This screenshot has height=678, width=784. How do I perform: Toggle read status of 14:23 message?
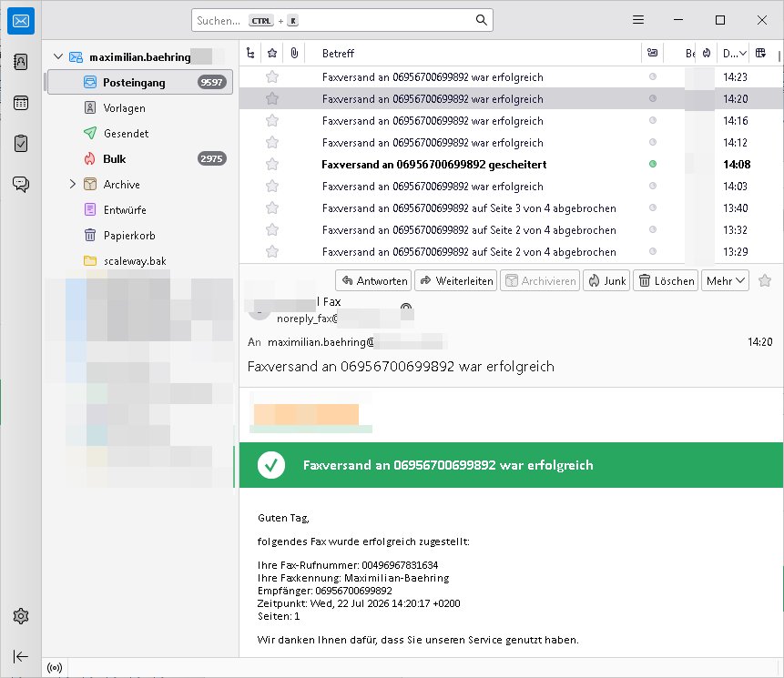click(x=653, y=76)
